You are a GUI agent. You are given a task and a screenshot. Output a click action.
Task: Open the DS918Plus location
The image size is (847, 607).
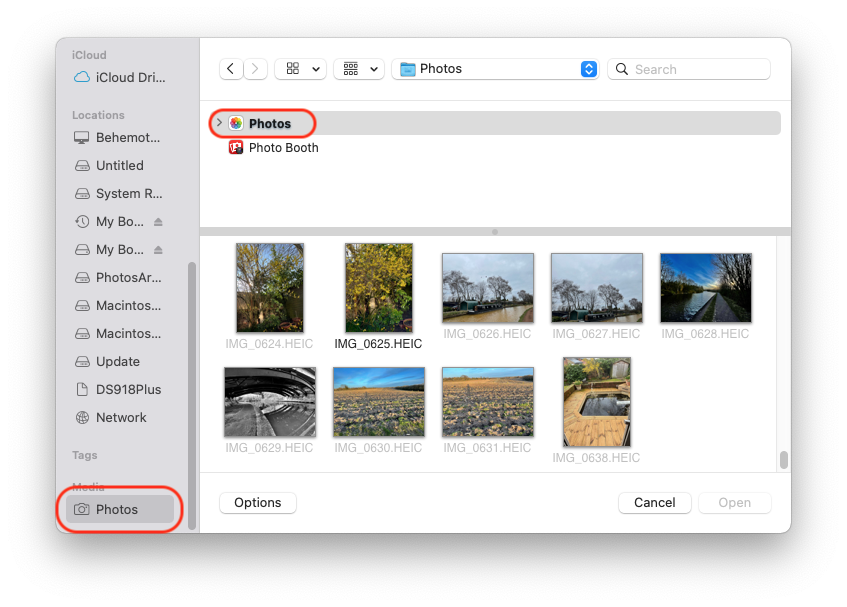119,389
